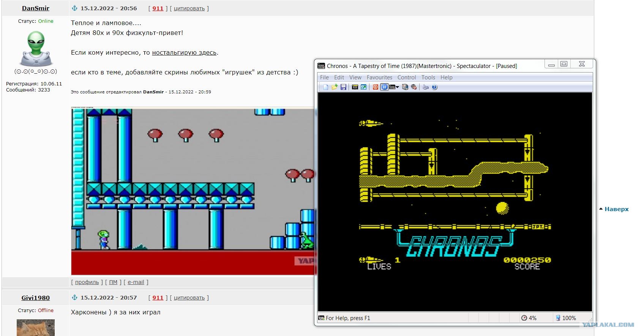Click DanSmir's alien avatar image

[x=36, y=49]
